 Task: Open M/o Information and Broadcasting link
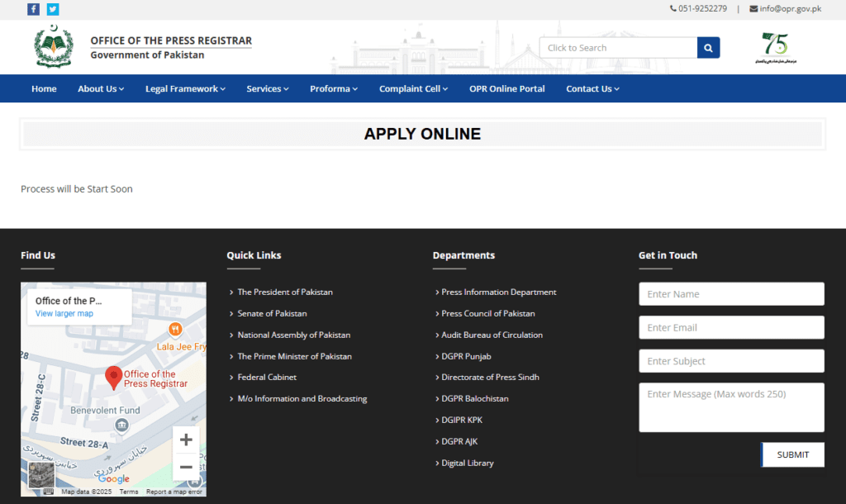pyautogui.click(x=302, y=399)
